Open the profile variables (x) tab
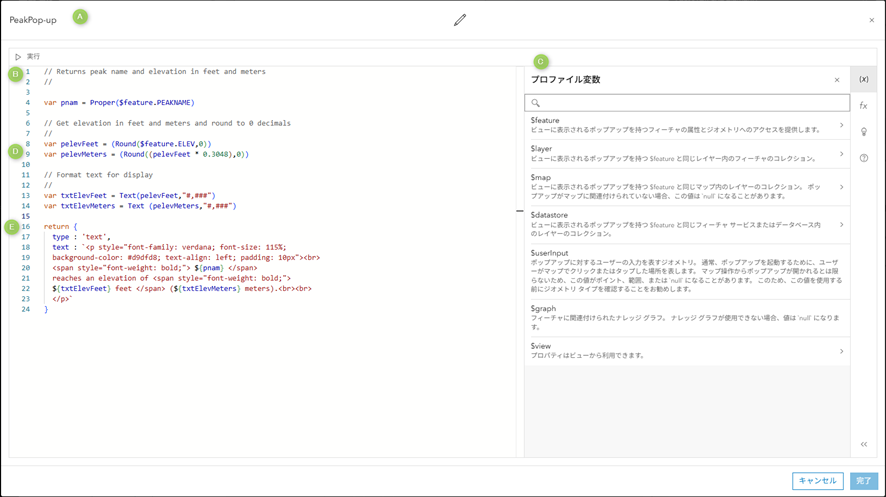 point(863,79)
